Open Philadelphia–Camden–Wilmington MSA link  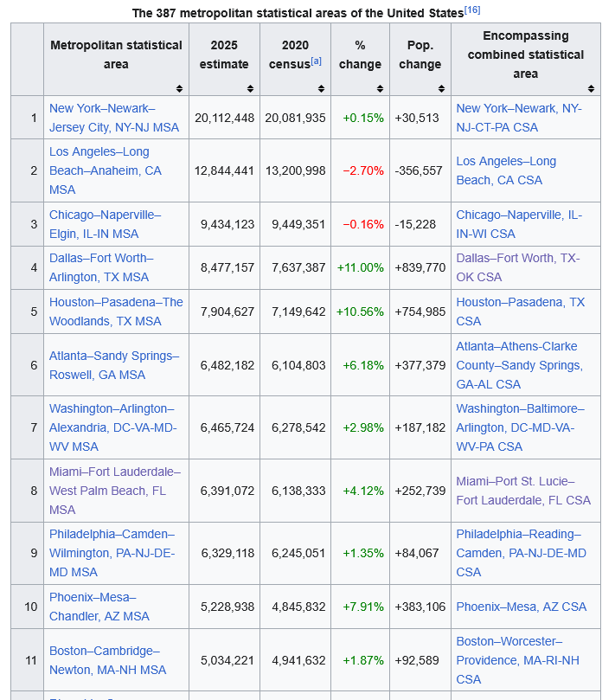[112, 553]
